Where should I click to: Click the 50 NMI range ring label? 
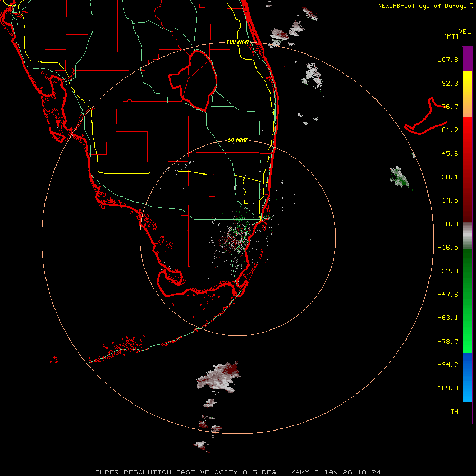coord(237,140)
